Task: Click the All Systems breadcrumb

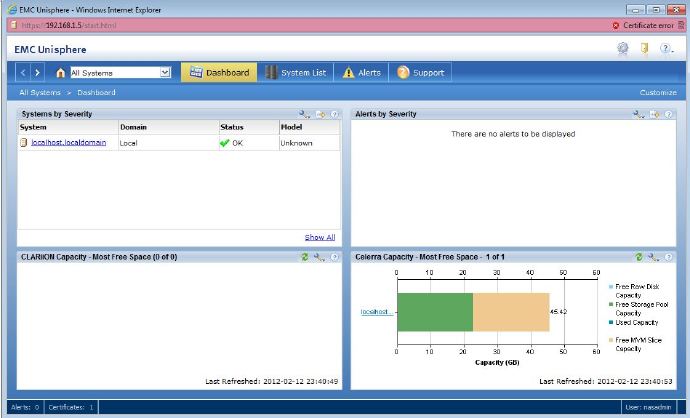Action: point(40,92)
